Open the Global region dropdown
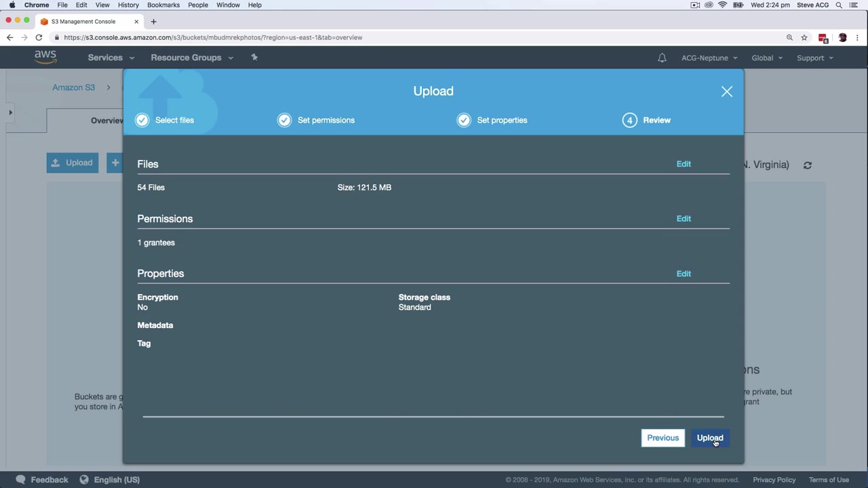The width and height of the screenshot is (868, 488). [767, 58]
